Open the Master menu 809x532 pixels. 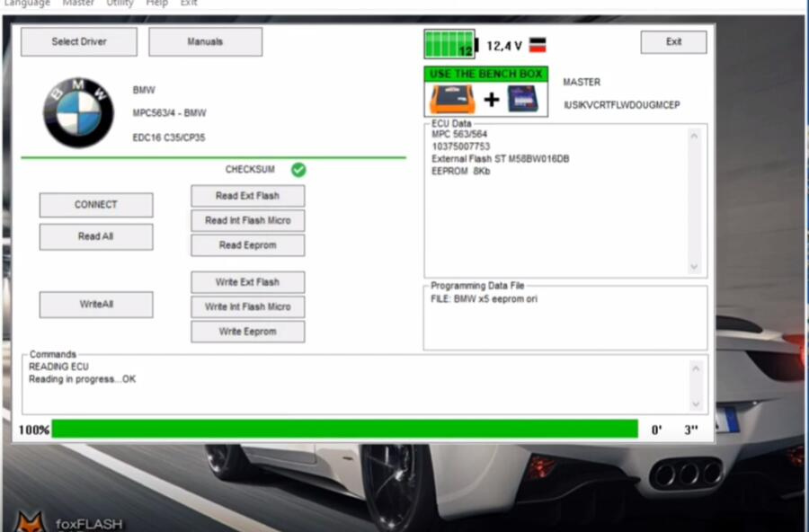tap(78, 3)
